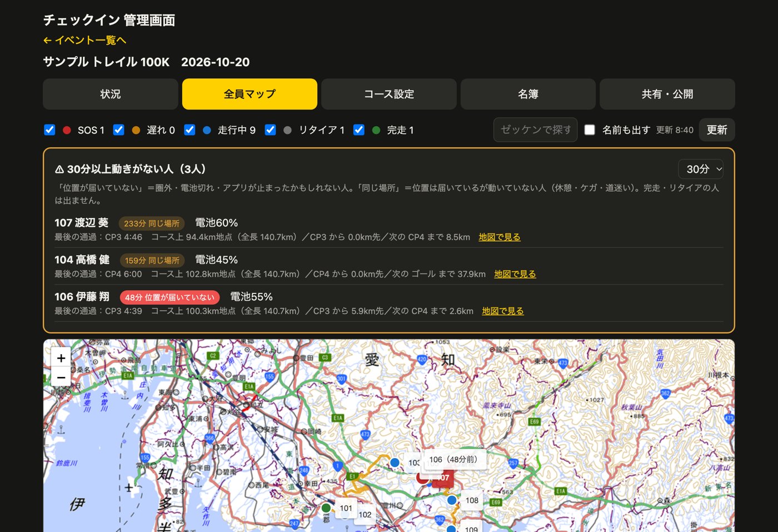Open the 共有・公開 tab
Image resolution: width=778 pixels, height=532 pixels.
coord(667,94)
